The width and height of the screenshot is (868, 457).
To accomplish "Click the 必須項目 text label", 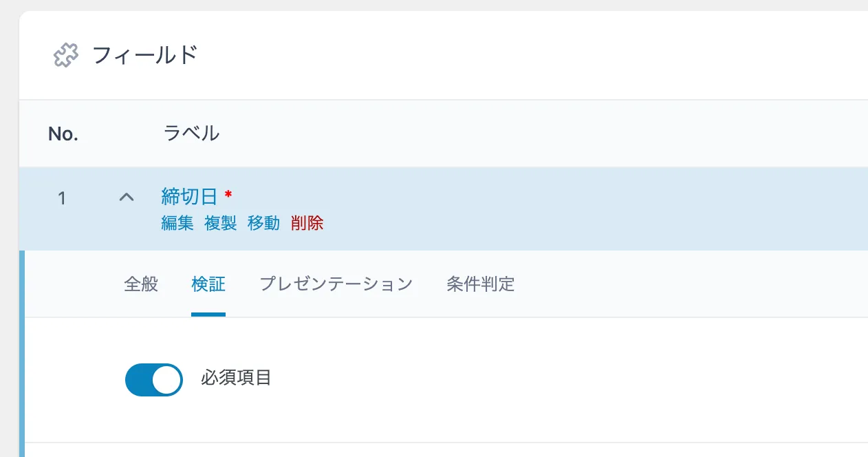I will coord(236,378).
